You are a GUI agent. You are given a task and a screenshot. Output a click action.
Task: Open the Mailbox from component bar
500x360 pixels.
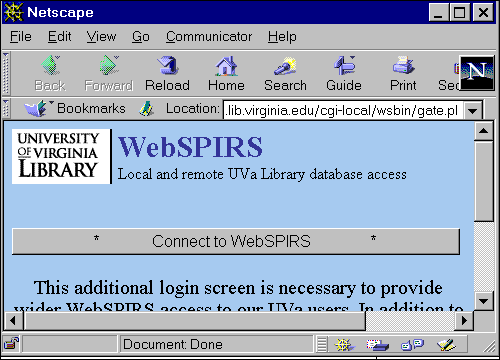click(x=378, y=344)
